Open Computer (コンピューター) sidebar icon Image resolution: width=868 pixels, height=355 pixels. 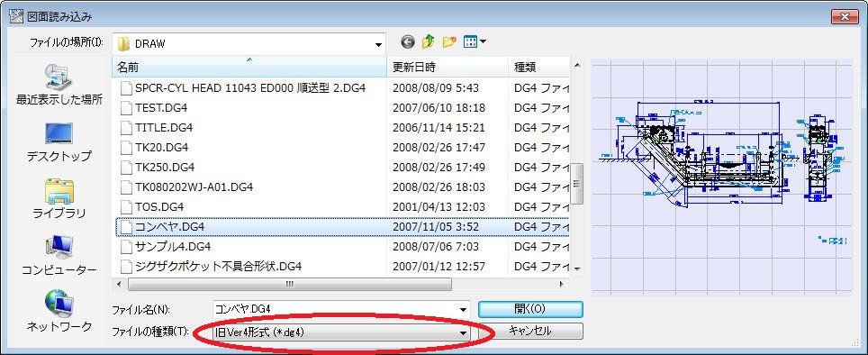click(x=59, y=248)
